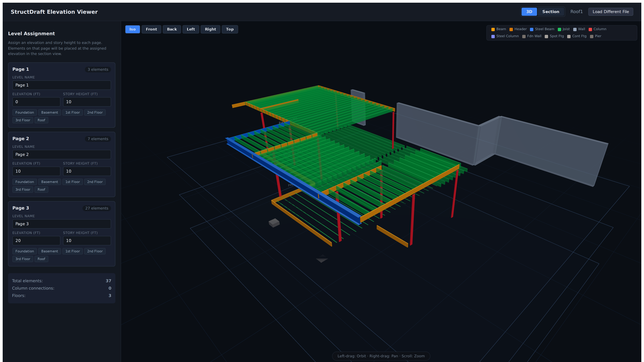Switch to the Front view tab
The height and width of the screenshot is (362, 644).
151,29
